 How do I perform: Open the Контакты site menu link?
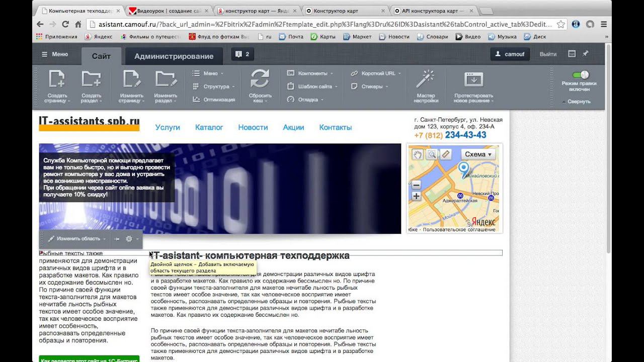[x=336, y=127]
